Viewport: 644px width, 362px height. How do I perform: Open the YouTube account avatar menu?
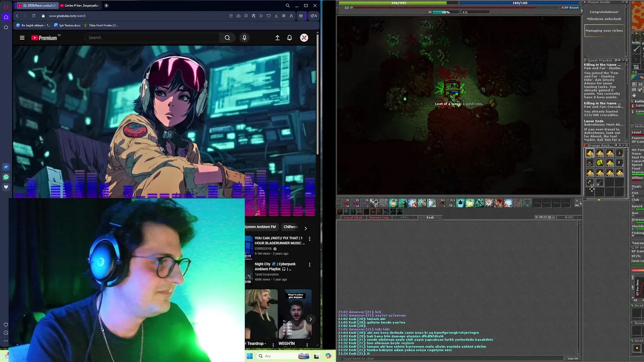pos(304,38)
